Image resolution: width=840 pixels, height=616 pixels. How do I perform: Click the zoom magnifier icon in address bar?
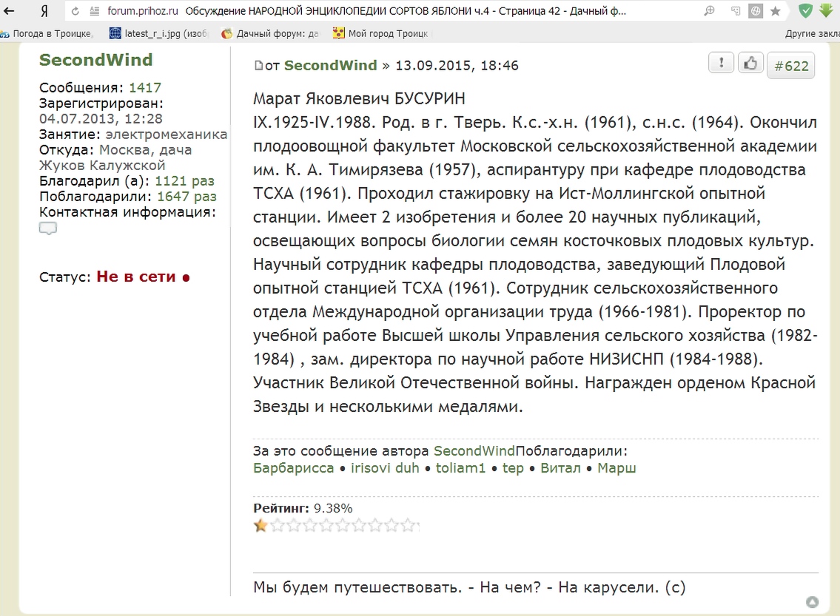[709, 11]
